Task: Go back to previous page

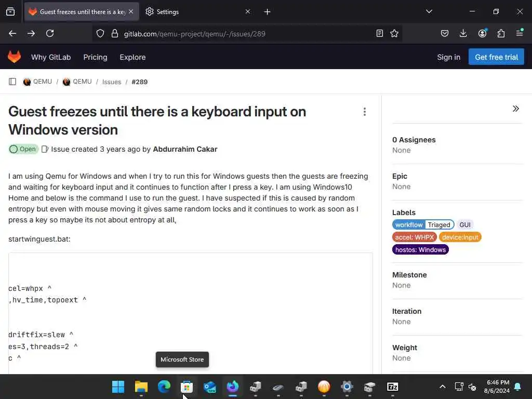Action: (12, 33)
